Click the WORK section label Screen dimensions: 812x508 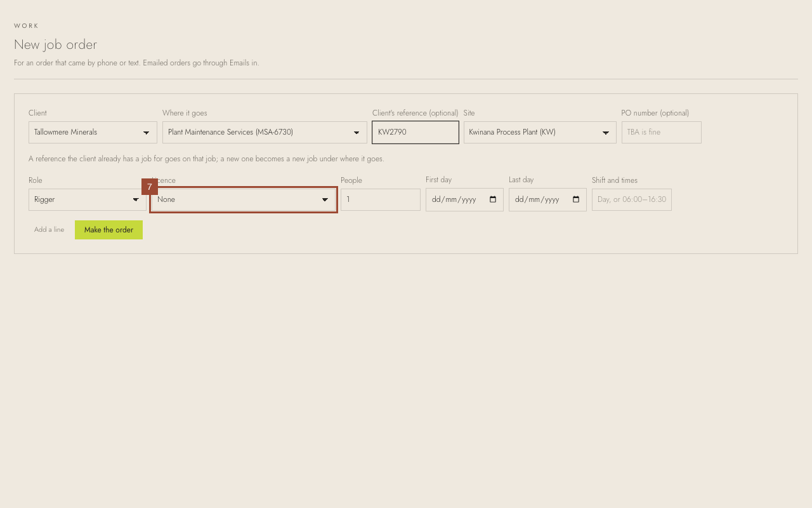click(x=27, y=26)
